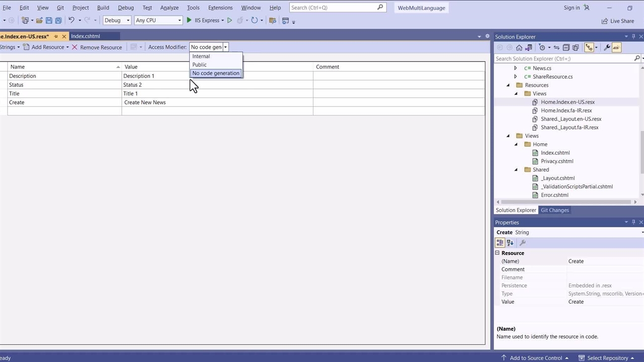Sort properties alphabetically in Properties panel
This screenshot has height=362, width=644.
pyautogui.click(x=510, y=243)
